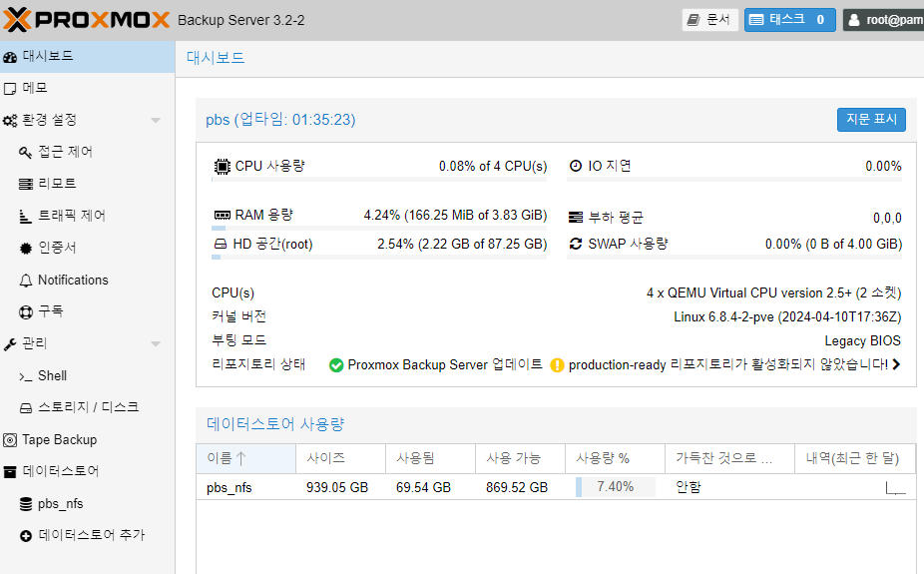Open 메모 in the sidebar
The height and width of the screenshot is (574, 924).
tap(87, 89)
